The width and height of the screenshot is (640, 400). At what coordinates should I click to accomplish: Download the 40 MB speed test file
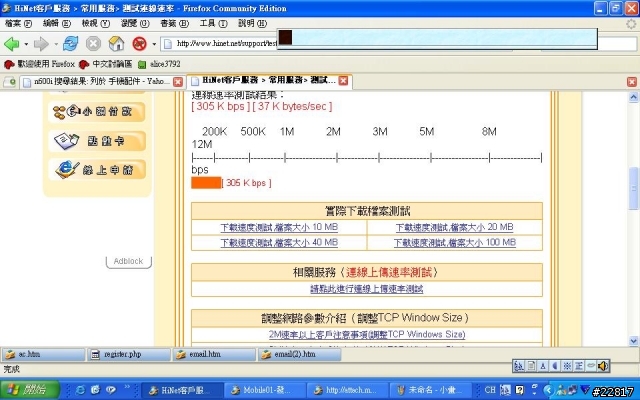(279, 242)
